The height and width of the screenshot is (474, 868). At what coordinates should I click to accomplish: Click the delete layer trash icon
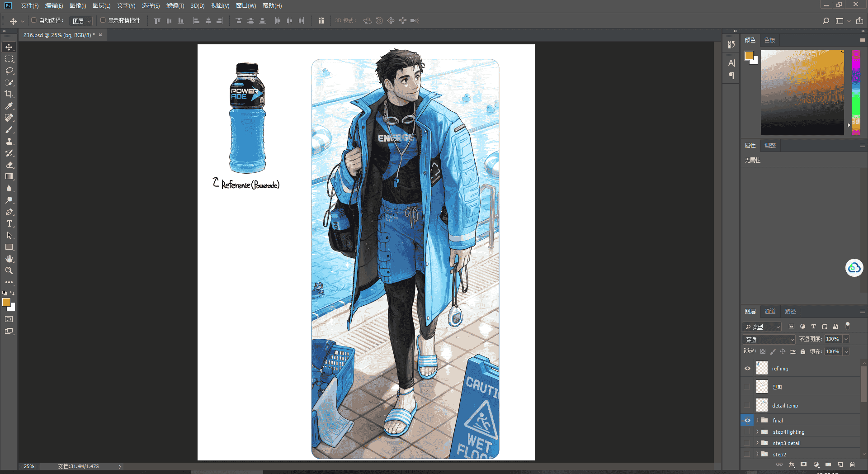click(852, 465)
